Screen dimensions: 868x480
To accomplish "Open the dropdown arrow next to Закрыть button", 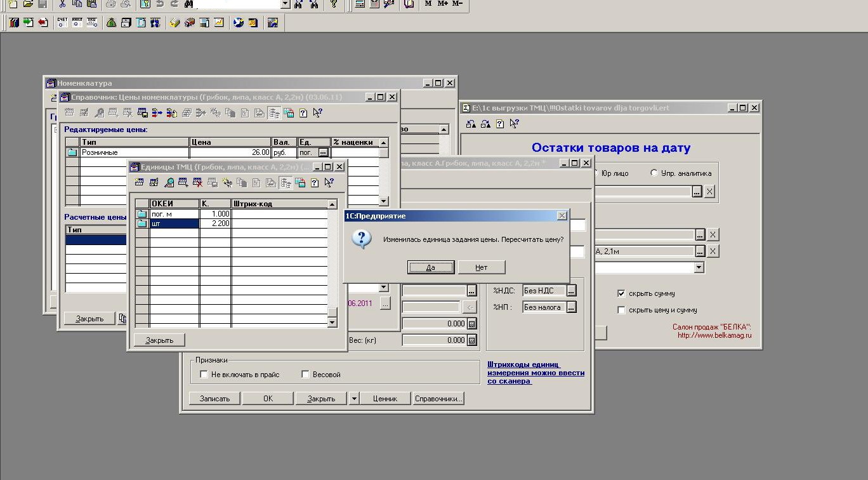I will coord(354,399).
